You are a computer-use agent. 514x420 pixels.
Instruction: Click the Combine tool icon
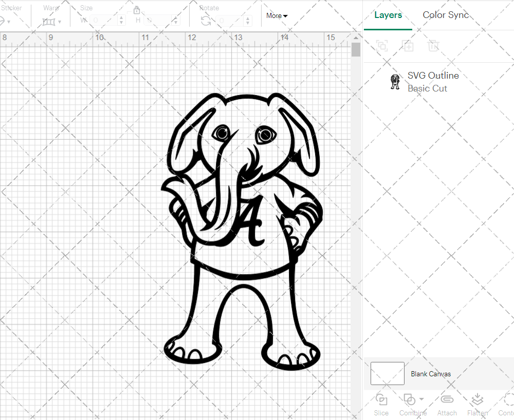click(409, 399)
